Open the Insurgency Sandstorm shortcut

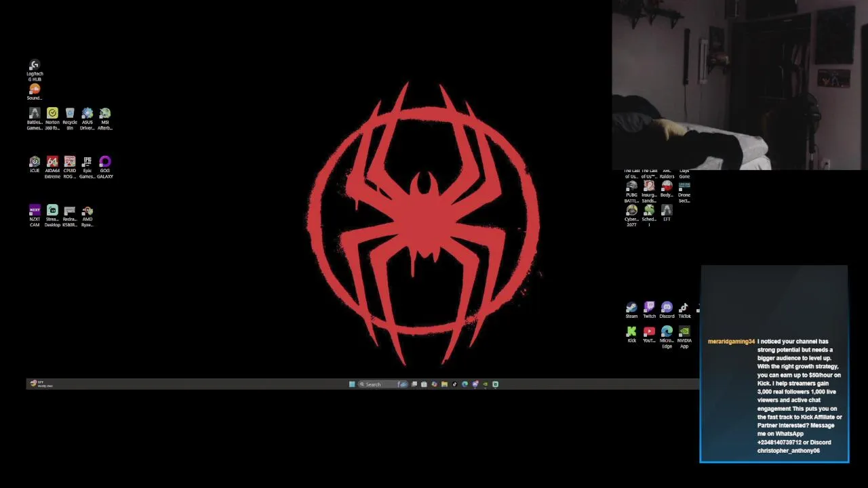coord(649,192)
